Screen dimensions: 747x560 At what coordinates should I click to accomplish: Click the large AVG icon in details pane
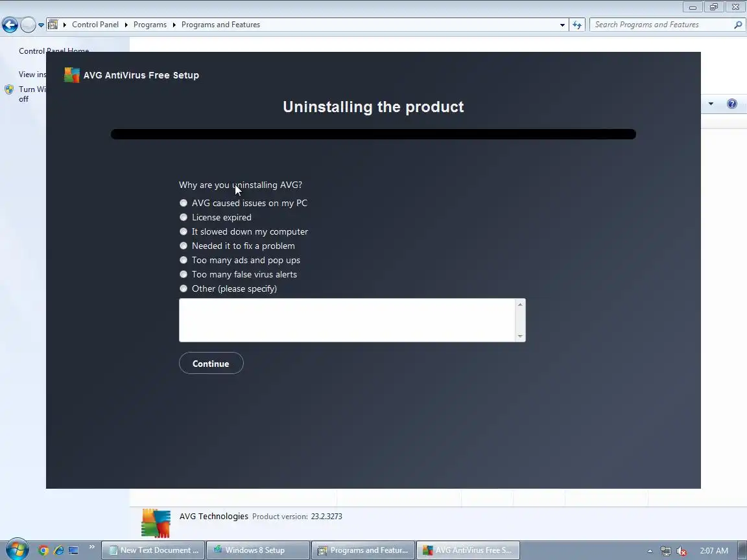point(156,523)
